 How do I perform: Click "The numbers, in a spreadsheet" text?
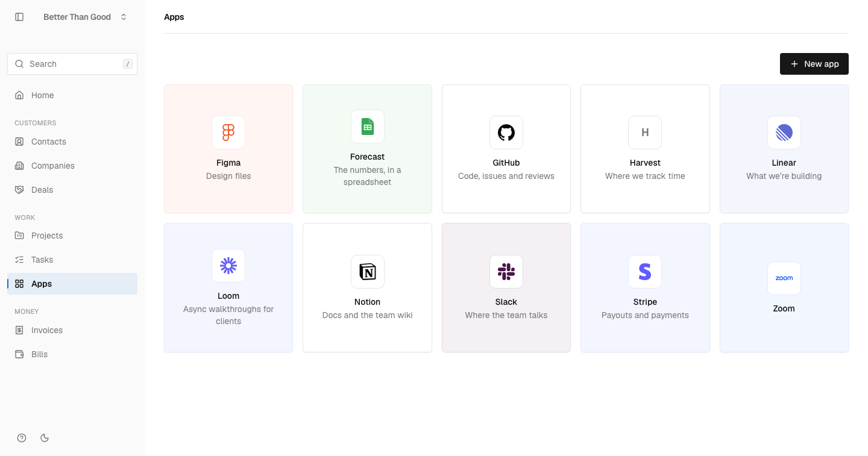tap(368, 176)
